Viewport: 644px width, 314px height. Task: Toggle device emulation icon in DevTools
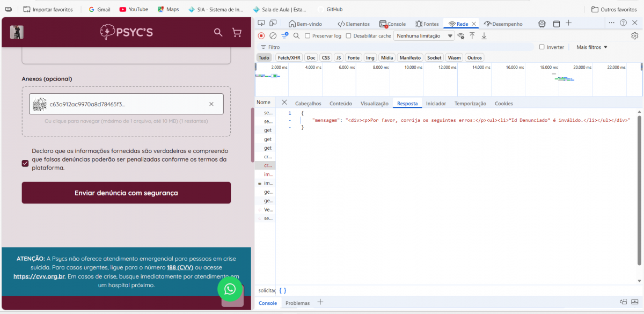coord(273,24)
